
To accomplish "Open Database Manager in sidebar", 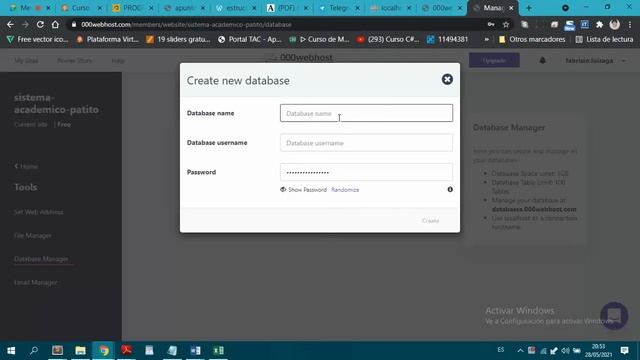I will click(x=41, y=259).
